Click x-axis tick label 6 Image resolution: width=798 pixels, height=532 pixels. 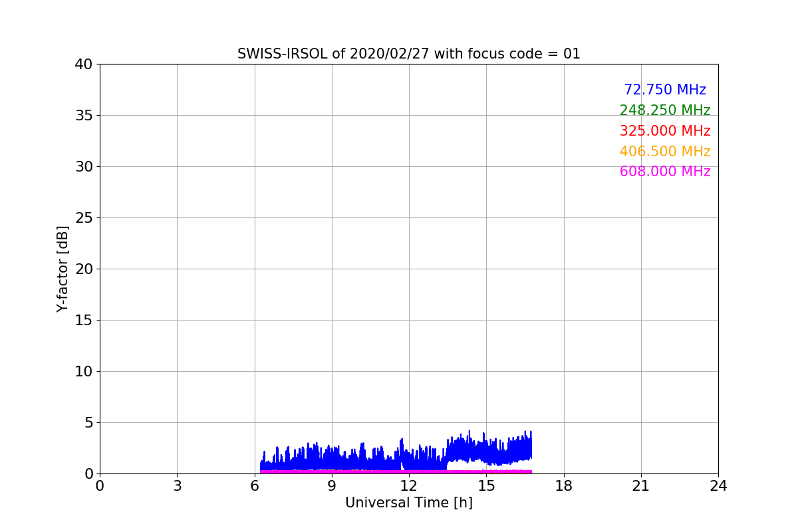pos(255,486)
